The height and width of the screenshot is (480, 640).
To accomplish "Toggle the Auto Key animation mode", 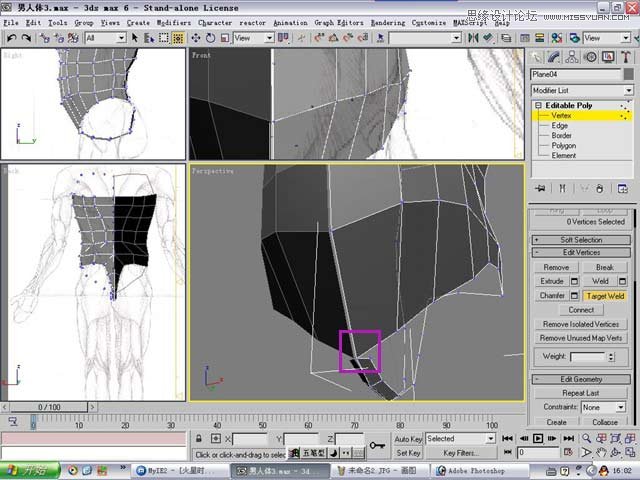I will [408, 439].
